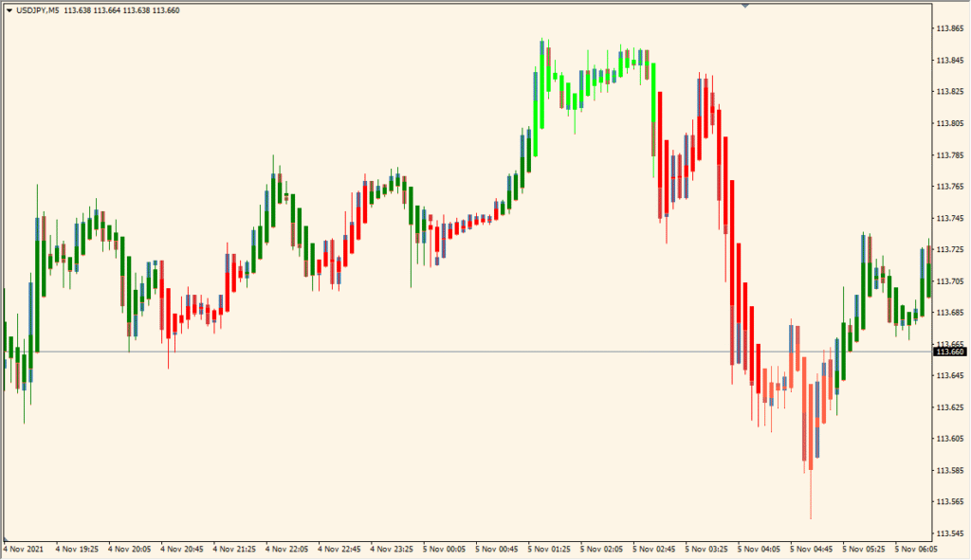Viewport: 971px width, 560px height.
Task: Click the 113.845 price scale label
Action: click(950, 60)
